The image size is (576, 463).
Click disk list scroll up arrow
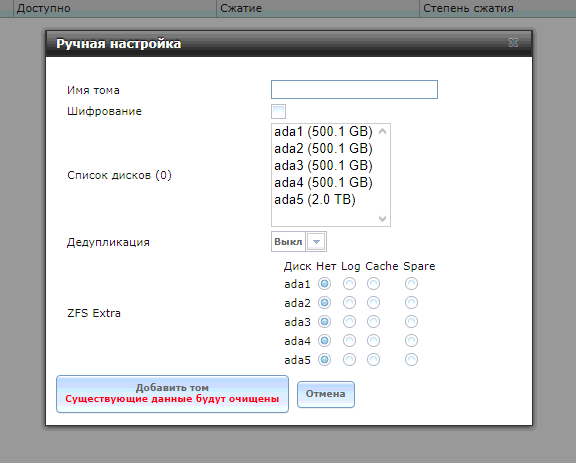point(382,131)
